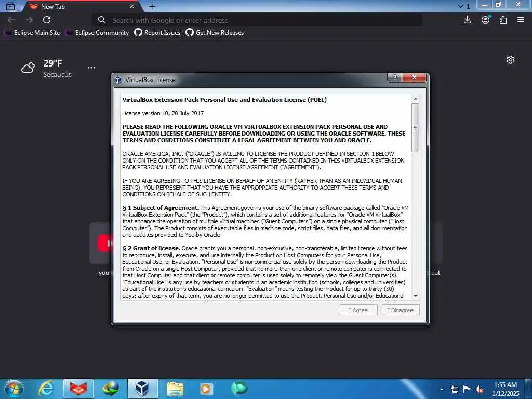Close the VirtualBox License dialog
Screen dimensions: 532x399
click(x=414, y=78)
